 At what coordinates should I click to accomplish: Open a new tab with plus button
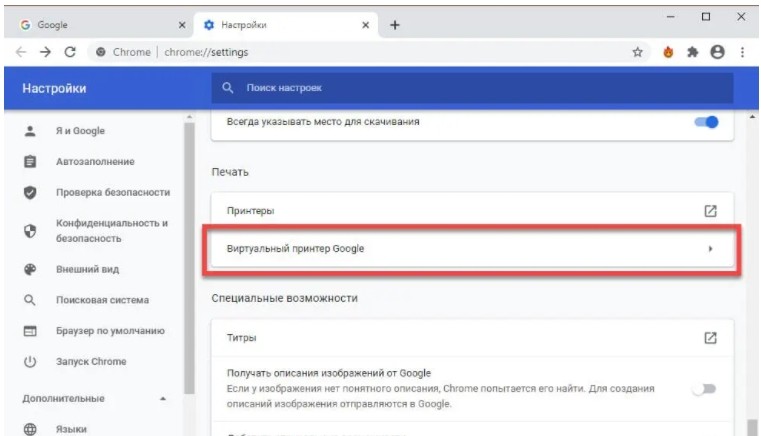click(394, 23)
